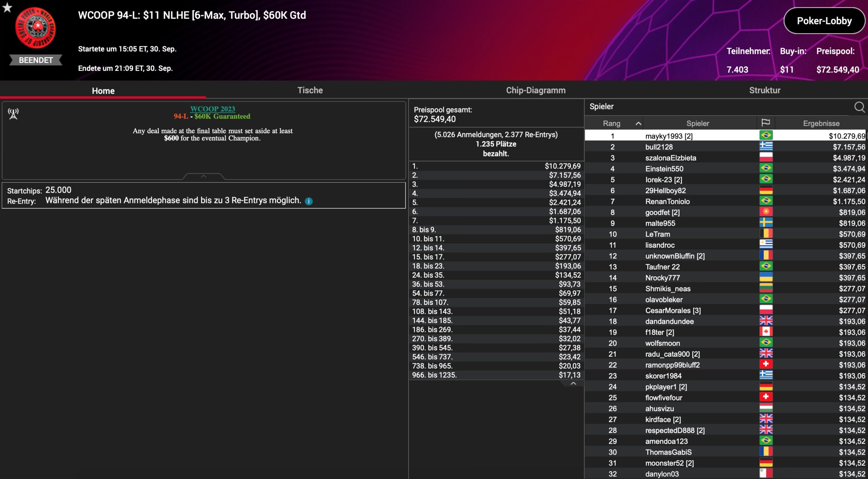
Task: Follow the WCOOP 2023 link
Action: 213,109
